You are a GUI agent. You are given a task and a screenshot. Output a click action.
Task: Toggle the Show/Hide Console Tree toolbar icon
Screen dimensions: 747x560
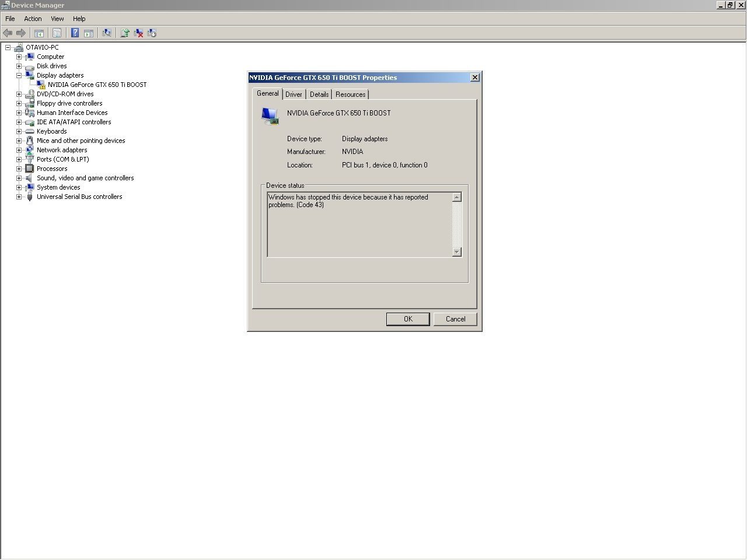pyautogui.click(x=39, y=33)
